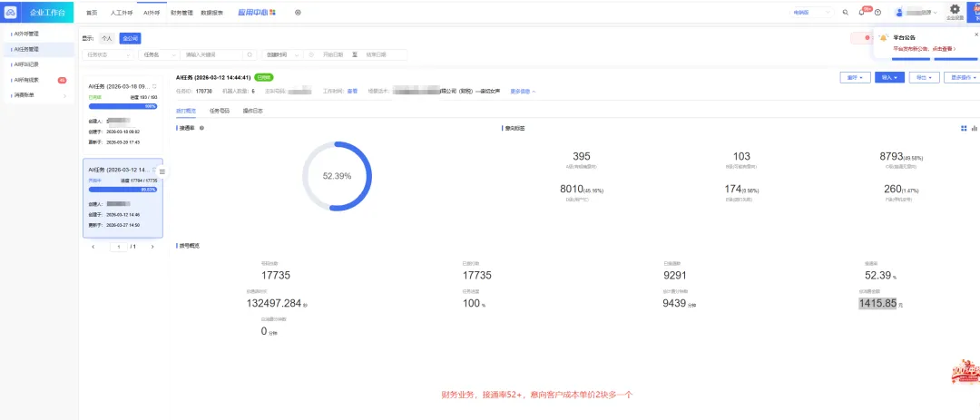Switch to 拨打概览 tab

186,111
